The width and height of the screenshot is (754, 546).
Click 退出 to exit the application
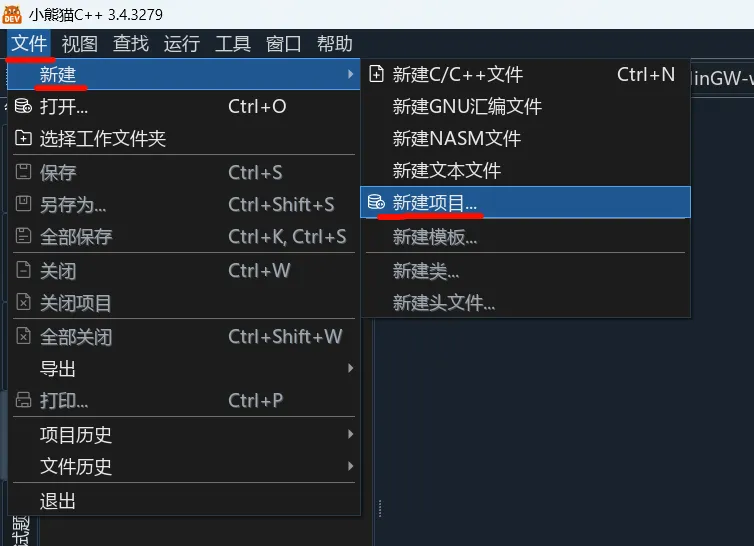pyautogui.click(x=58, y=501)
